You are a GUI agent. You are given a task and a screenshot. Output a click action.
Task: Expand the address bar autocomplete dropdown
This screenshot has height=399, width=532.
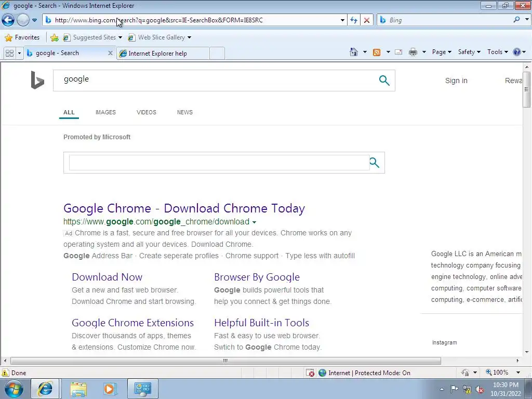coord(342,20)
